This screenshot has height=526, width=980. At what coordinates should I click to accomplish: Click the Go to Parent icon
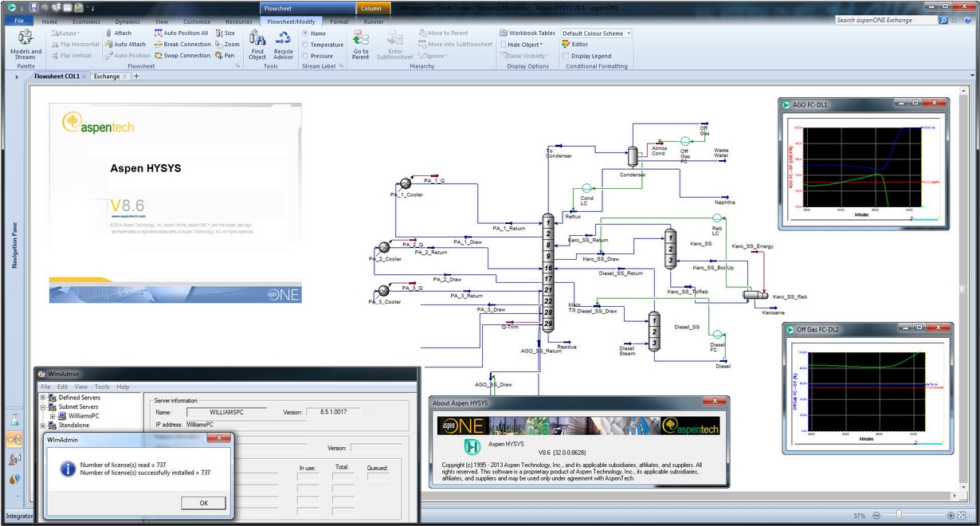pyautogui.click(x=361, y=45)
